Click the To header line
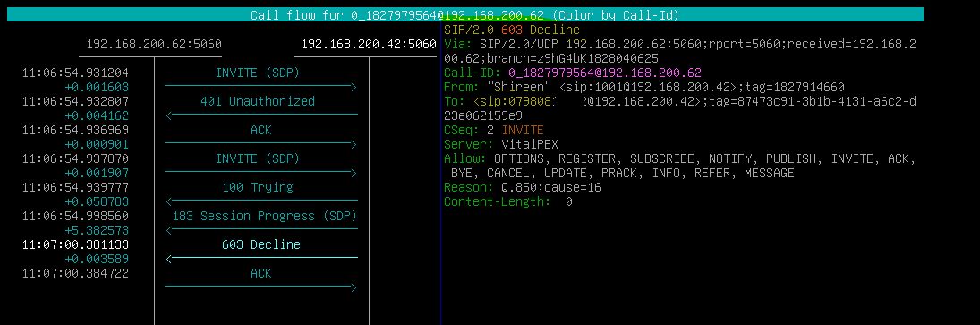Screen dimensions: 980x325 pos(680,102)
